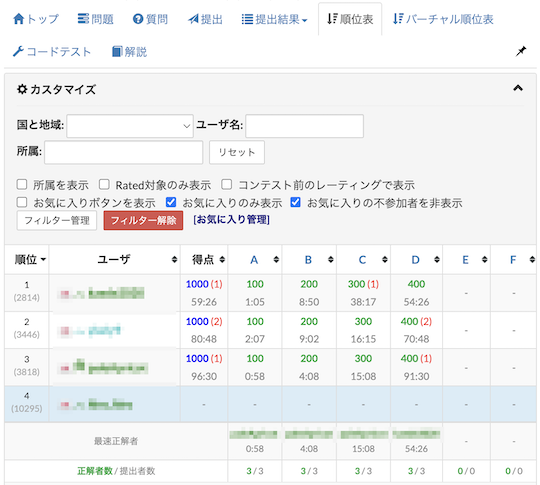The width and height of the screenshot is (540, 485).
Task: Enable お気に入りボタンを表示 checkbox
Action: tap(22, 202)
